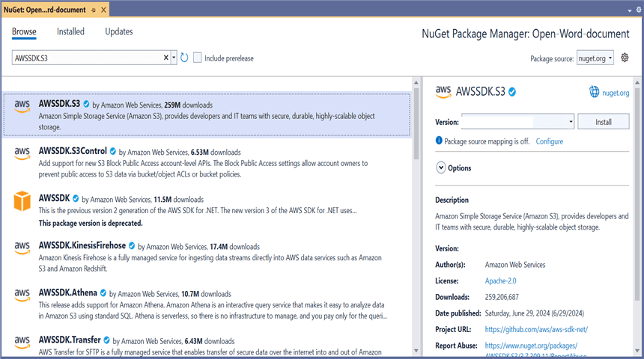Switch to the Browse tab
Image resolution: width=644 pixels, height=359 pixels.
point(24,31)
